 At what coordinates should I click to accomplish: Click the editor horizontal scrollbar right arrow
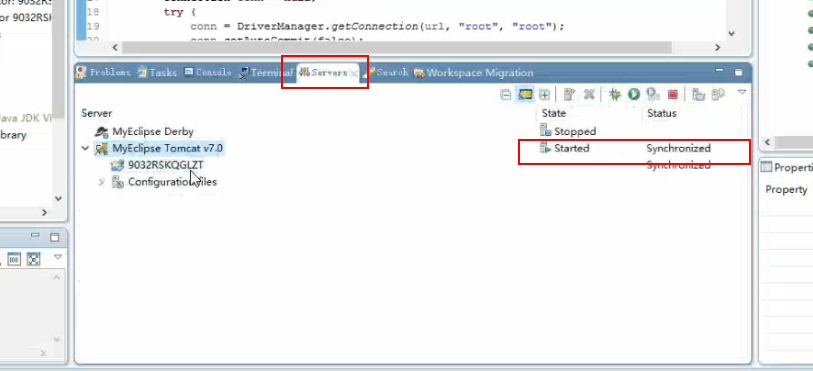pyautogui.click(x=718, y=47)
